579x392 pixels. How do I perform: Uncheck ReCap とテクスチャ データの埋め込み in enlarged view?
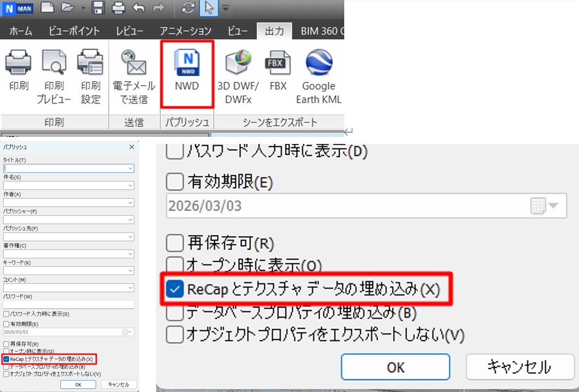[175, 290]
